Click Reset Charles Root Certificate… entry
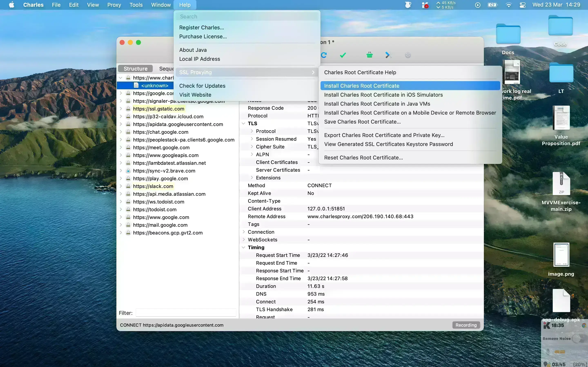588x367 pixels. [x=363, y=158]
